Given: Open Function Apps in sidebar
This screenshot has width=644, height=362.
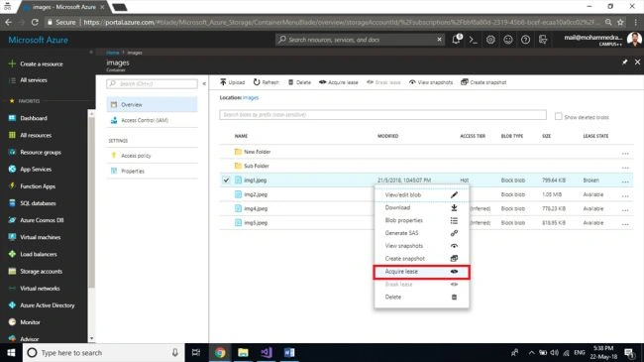Looking at the screenshot, I should click(38, 185).
